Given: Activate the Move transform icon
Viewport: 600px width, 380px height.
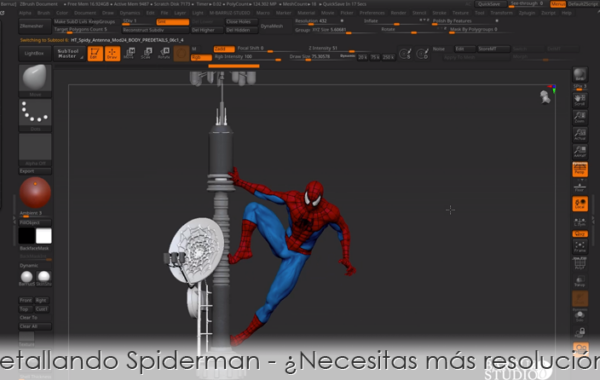Looking at the screenshot, I should point(129,53).
